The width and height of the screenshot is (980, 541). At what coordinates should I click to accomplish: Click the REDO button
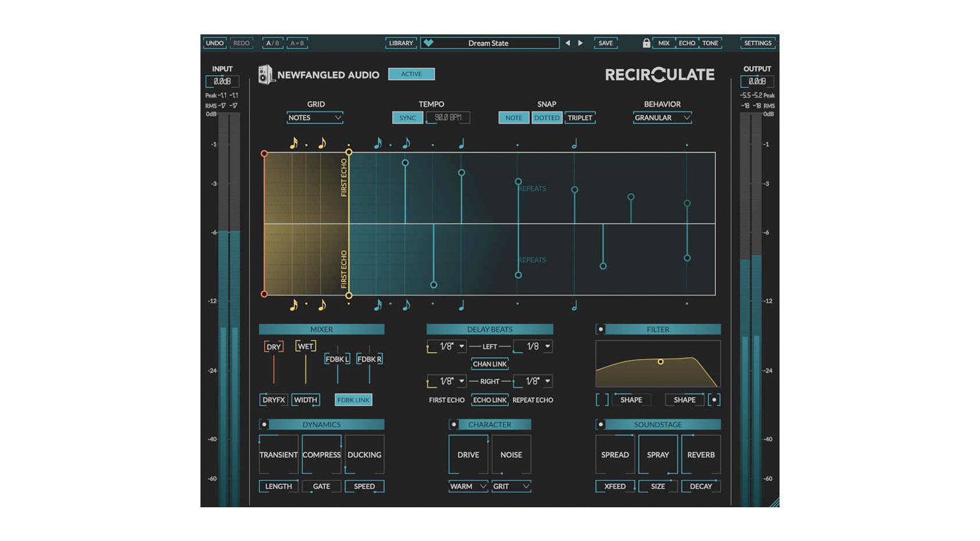241,43
